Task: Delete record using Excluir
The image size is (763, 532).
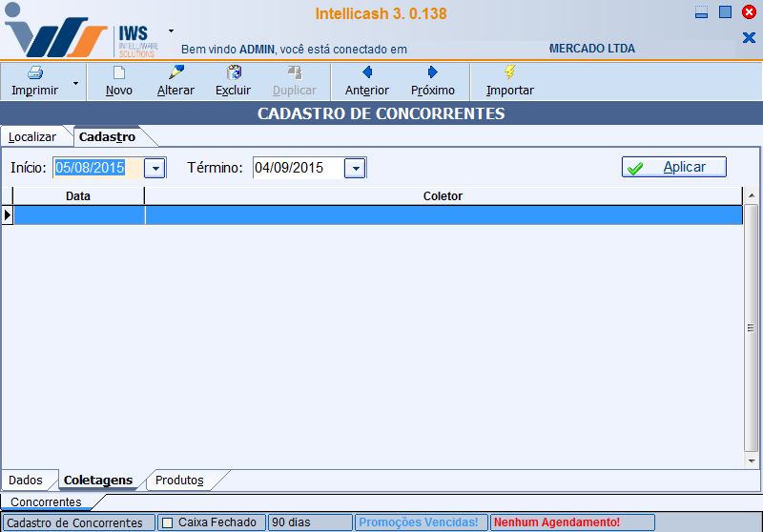Action: (233, 82)
